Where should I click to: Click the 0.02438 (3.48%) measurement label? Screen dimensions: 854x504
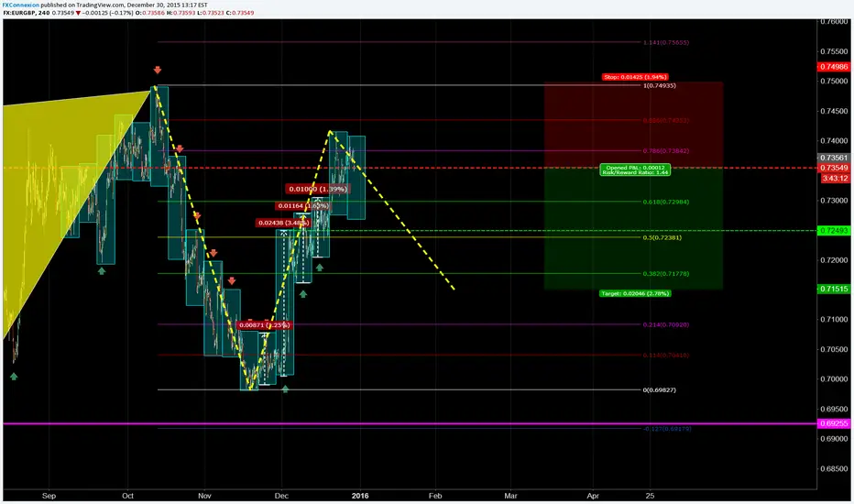click(283, 223)
